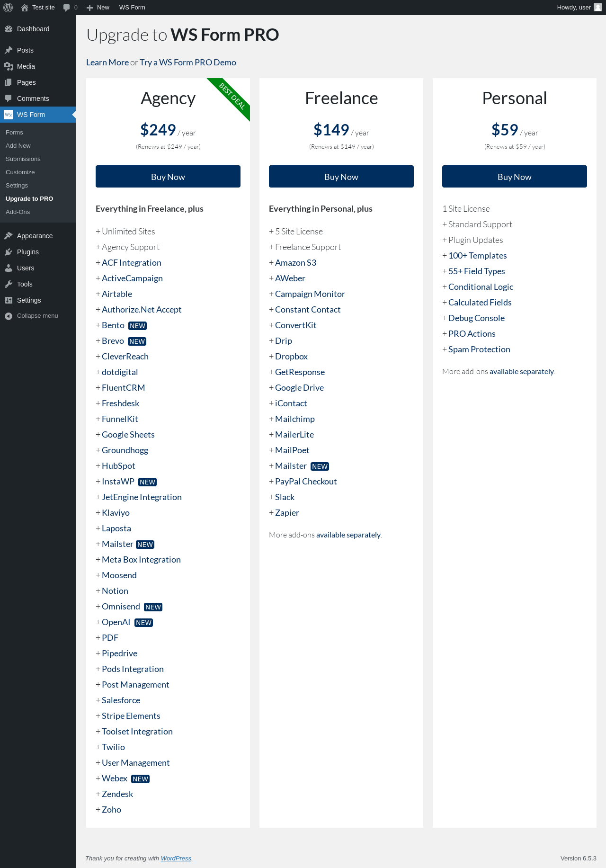
Task: Open the Try a WS Form PRO Demo link
Action: coord(188,63)
